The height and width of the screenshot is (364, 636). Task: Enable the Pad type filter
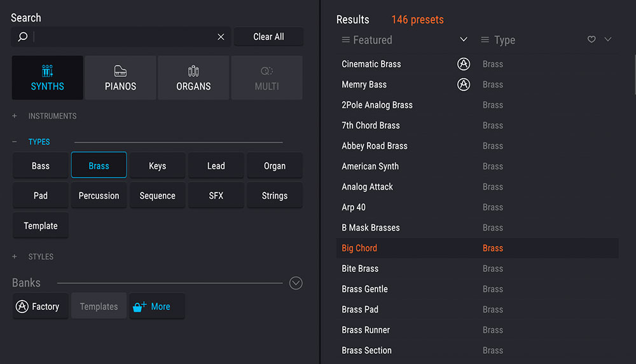tap(41, 196)
